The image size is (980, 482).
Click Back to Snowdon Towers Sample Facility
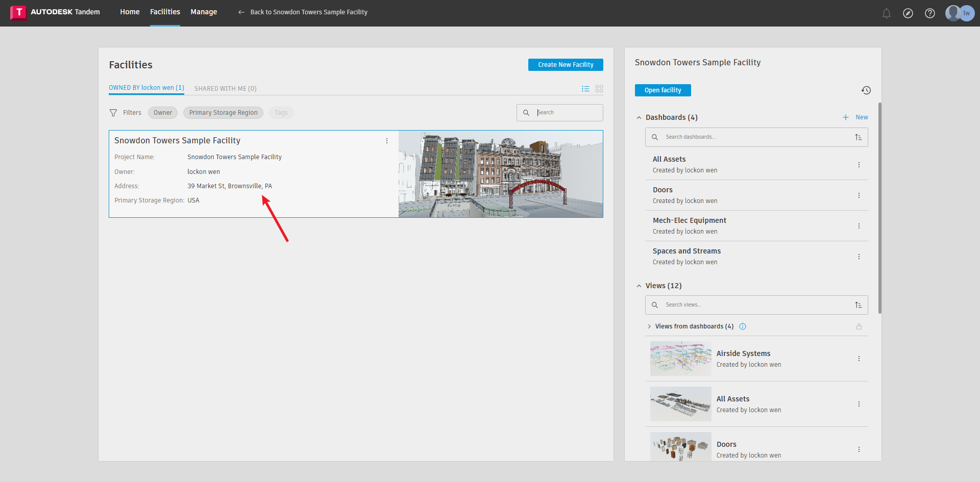309,12
